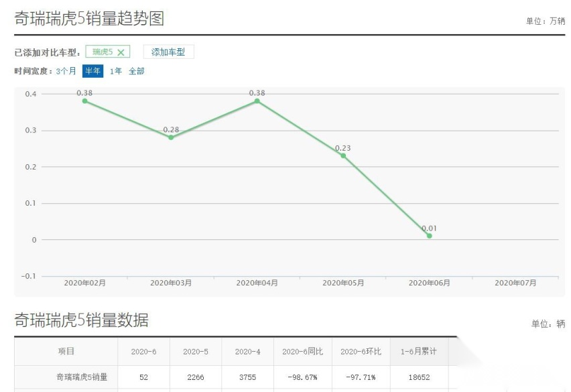Select the 3个月 time range
Viewport: 571px width, 392px height.
tap(66, 71)
